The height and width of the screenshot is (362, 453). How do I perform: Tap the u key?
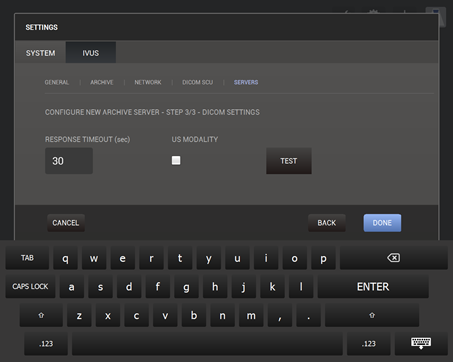tap(237, 258)
